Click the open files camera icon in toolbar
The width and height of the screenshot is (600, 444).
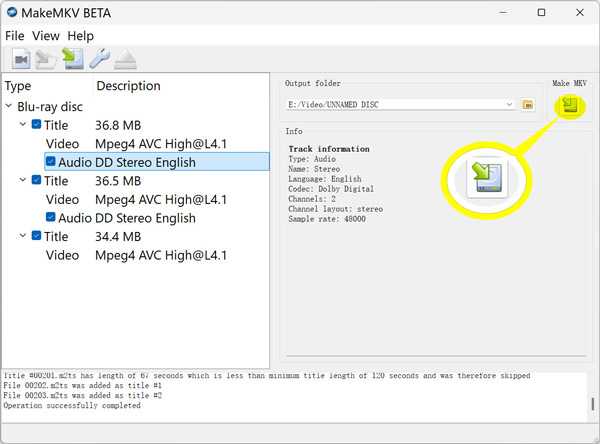pos(21,59)
